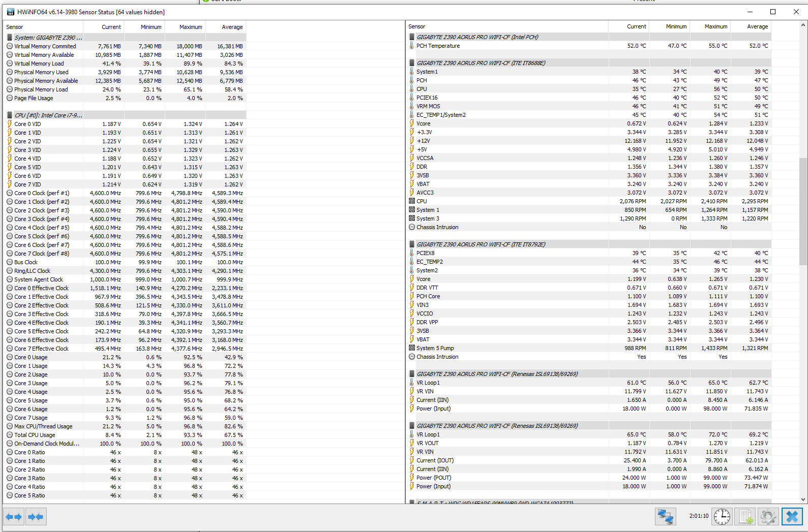Select the 'Core 0 Clock (perf #1)' row
The image size is (808, 532).
(x=125, y=193)
